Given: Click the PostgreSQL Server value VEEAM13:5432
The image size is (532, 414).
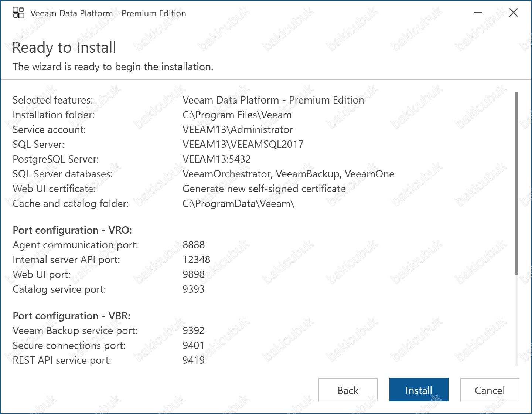Looking at the screenshot, I should coord(216,159).
